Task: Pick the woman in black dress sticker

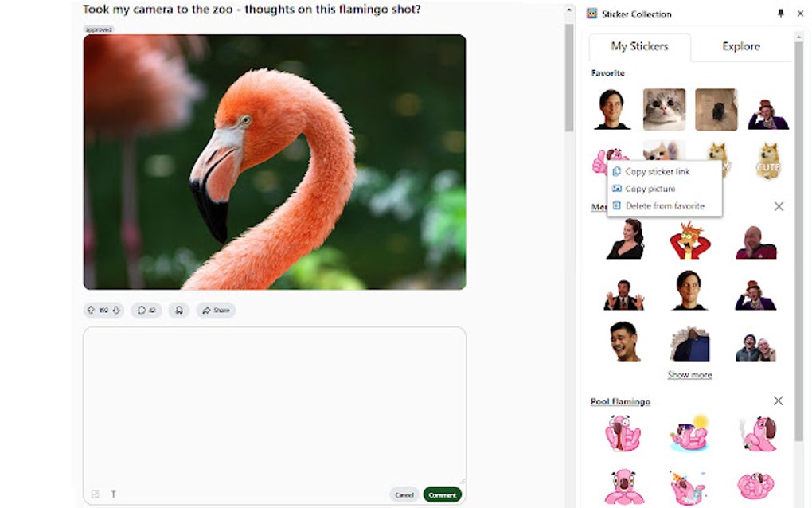Action: pyautogui.click(x=625, y=239)
